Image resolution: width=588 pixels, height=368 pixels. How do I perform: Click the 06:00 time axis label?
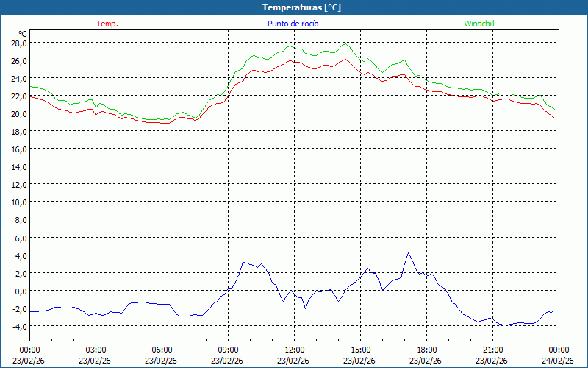click(162, 350)
